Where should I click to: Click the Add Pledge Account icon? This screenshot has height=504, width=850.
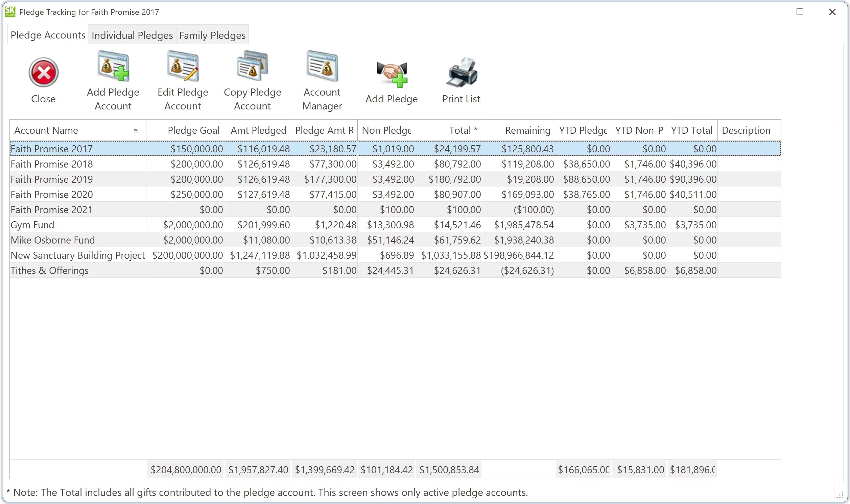point(113,66)
